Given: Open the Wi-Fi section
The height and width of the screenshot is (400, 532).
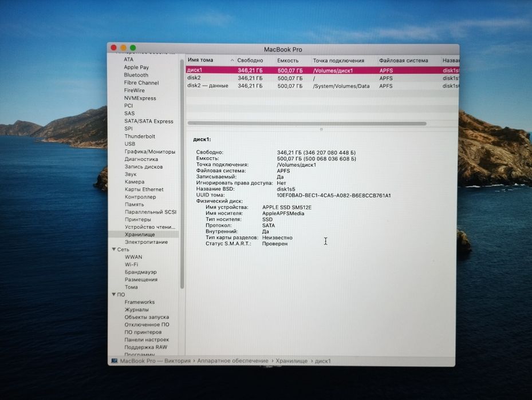Looking at the screenshot, I should 131,264.
